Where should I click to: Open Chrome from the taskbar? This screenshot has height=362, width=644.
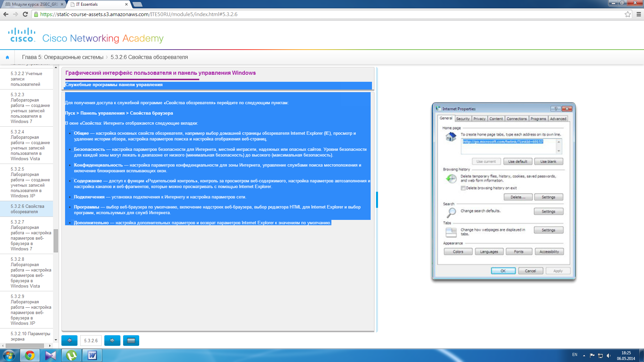click(30, 355)
